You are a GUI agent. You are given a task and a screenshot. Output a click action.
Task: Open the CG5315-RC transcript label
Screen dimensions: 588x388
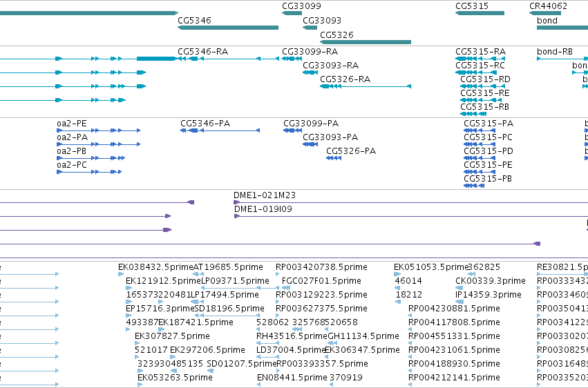coord(480,66)
